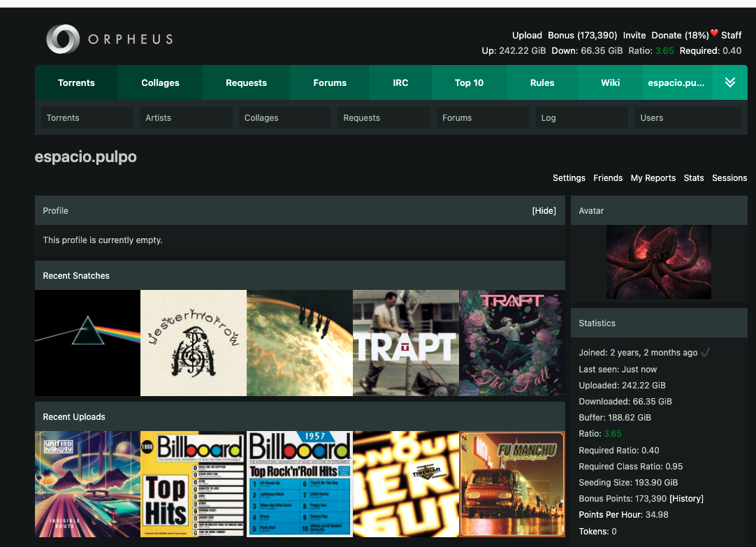Focus the Forums search field

pyautogui.click(x=483, y=117)
